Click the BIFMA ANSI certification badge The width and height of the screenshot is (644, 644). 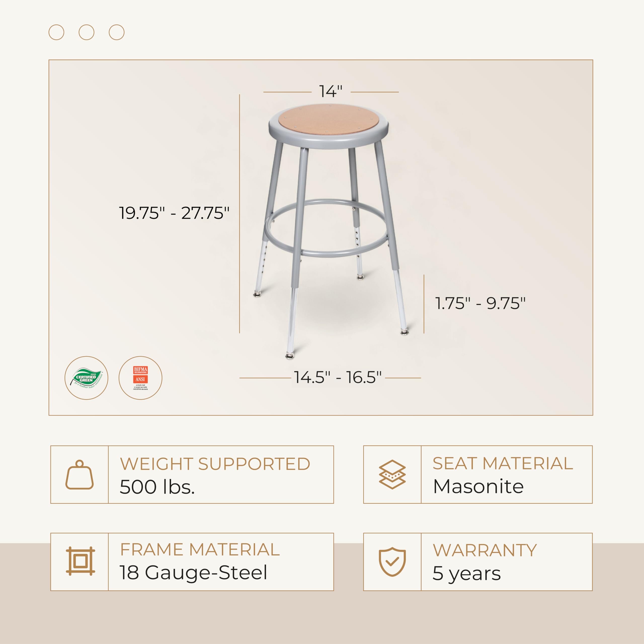click(x=140, y=378)
